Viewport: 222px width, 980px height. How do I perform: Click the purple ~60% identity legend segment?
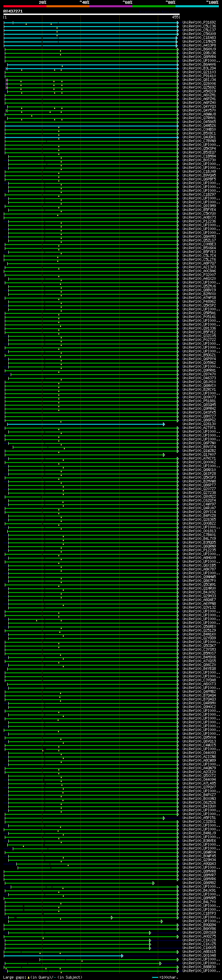click(x=111, y=7)
